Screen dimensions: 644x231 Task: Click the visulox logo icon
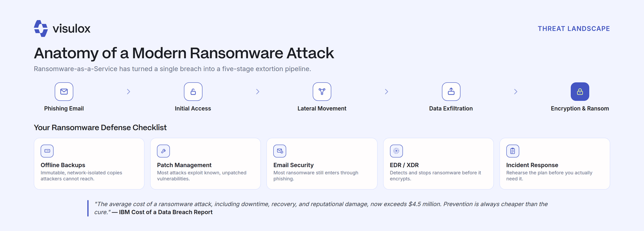[41, 29]
